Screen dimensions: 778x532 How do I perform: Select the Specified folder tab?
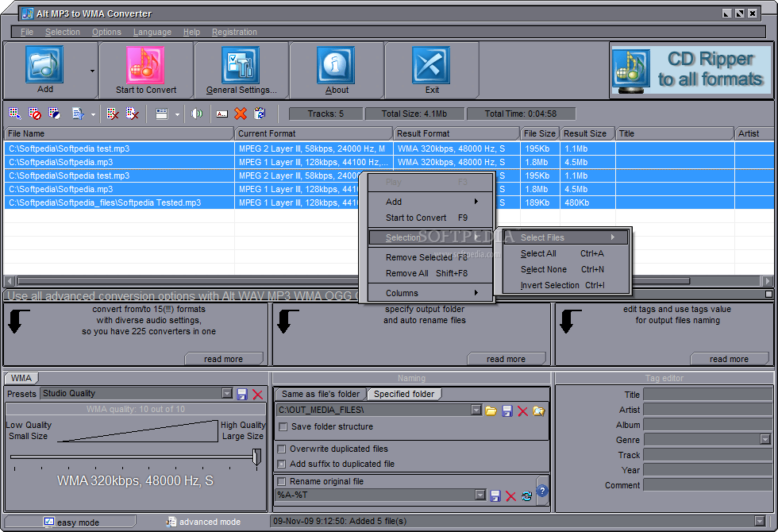click(404, 394)
